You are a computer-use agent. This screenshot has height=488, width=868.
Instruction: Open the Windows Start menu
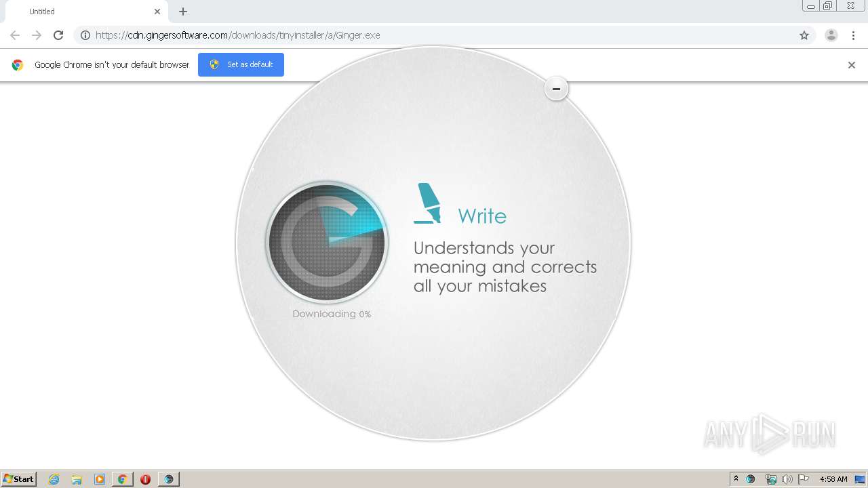(x=19, y=479)
